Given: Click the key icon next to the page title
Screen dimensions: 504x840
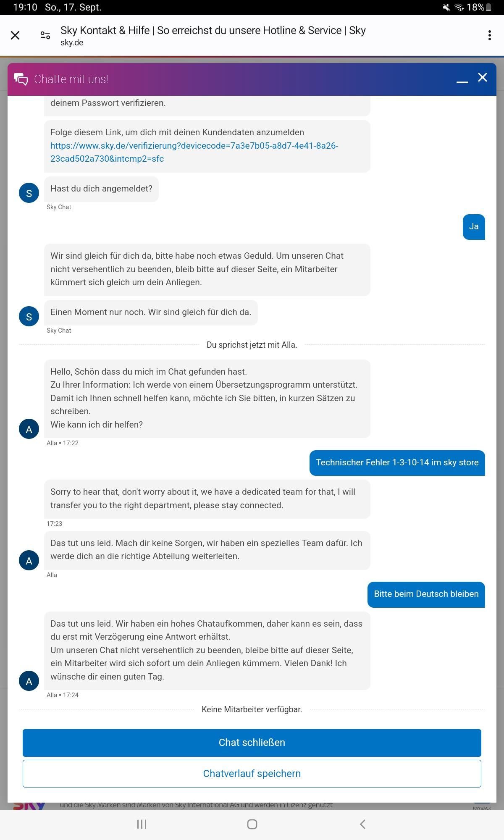Looking at the screenshot, I should click(44, 35).
